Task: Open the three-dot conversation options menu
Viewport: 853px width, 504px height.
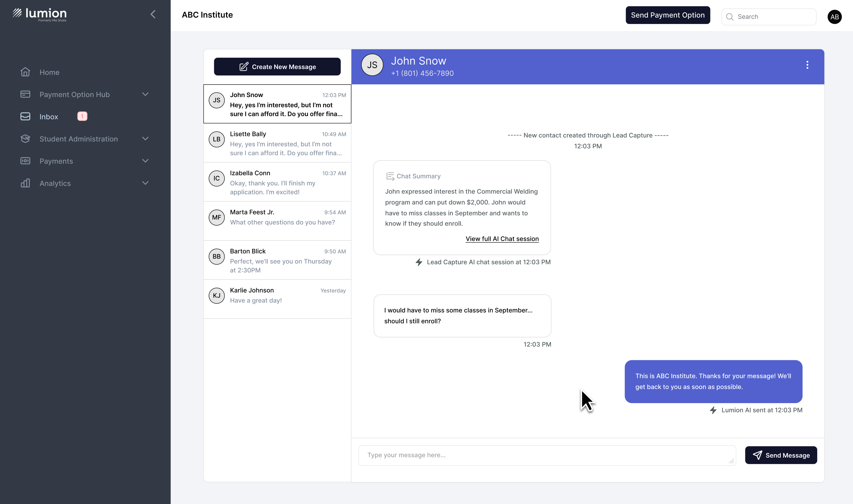Action: coord(807,65)
